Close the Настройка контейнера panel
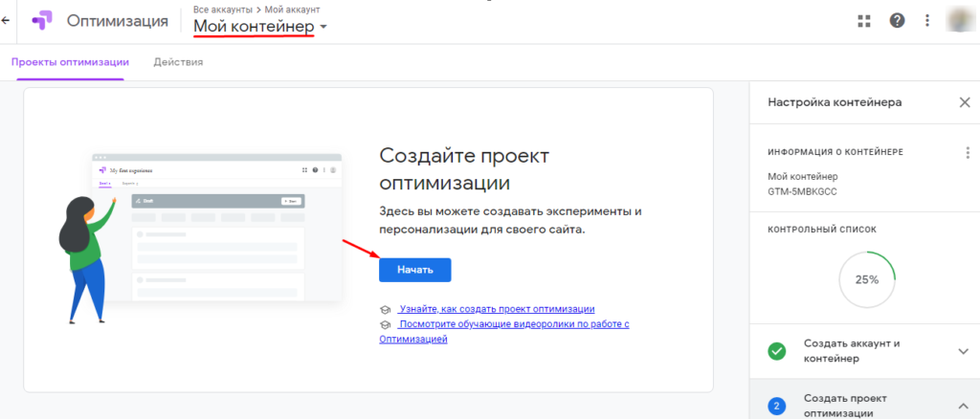Viewport: 980px width, 419px height. (x=964, y=102)
